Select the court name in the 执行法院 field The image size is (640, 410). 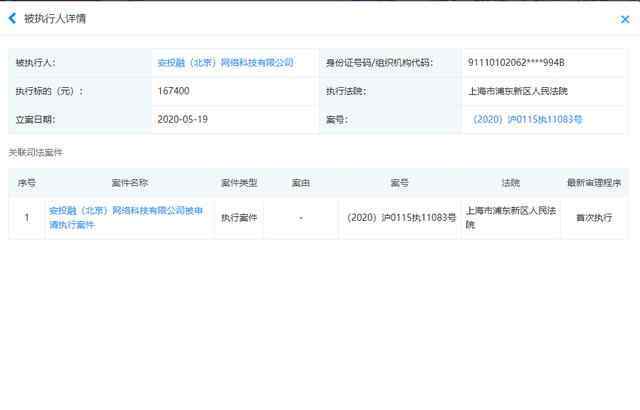pos(518,91)
